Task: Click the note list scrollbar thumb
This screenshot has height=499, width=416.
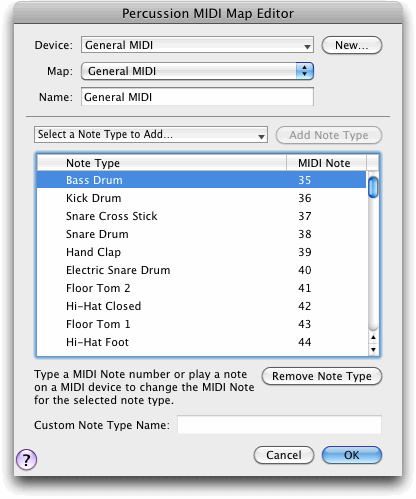Action: pos(373,187)
